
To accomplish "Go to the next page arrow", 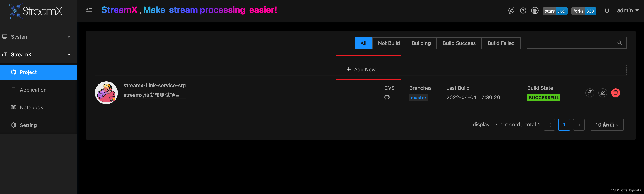I will (579, 125).
